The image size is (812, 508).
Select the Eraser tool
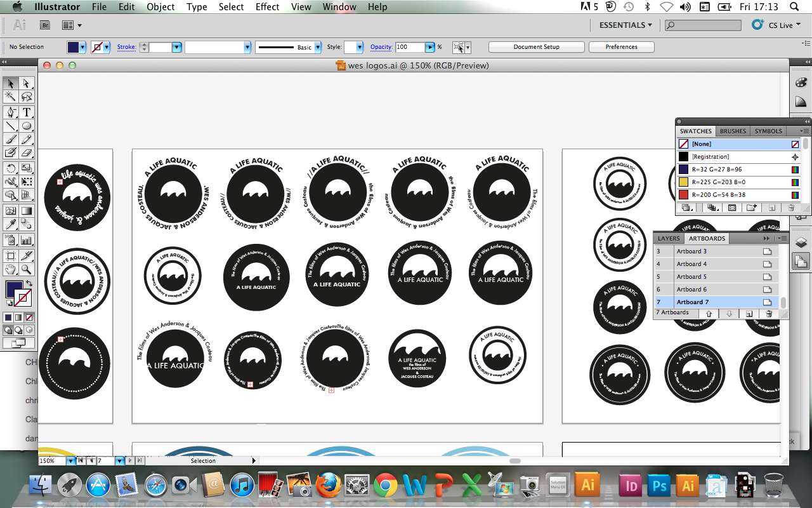pos(27,152)
